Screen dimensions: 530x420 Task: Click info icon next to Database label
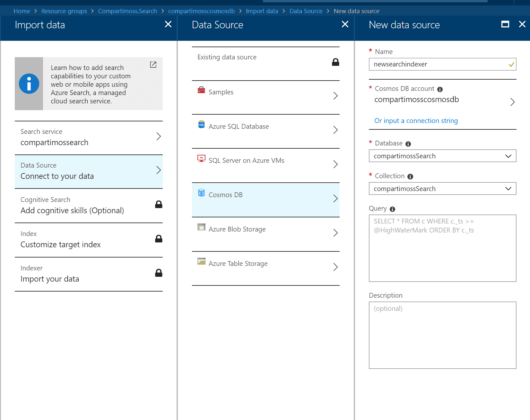click(x=408, y=144)
